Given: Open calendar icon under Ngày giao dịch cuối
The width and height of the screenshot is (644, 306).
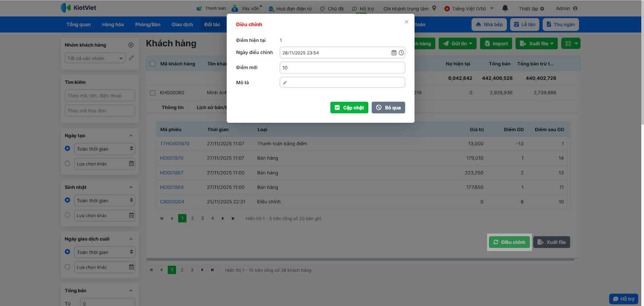Looking at the screenshot, I should coord(131,267).
